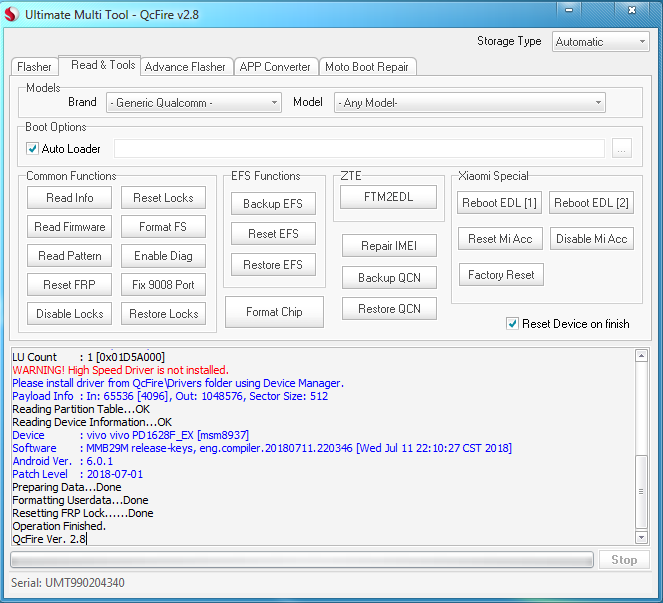Click the Reset Mi Acc button
Viewport: 663px width, 603px height.
click(x=500, y=239)
